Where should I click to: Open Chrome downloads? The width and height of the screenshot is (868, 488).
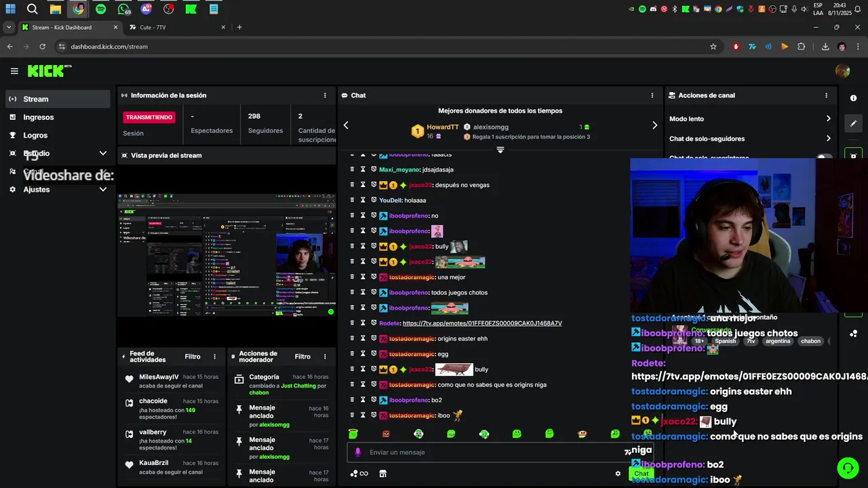click(825, 47)
